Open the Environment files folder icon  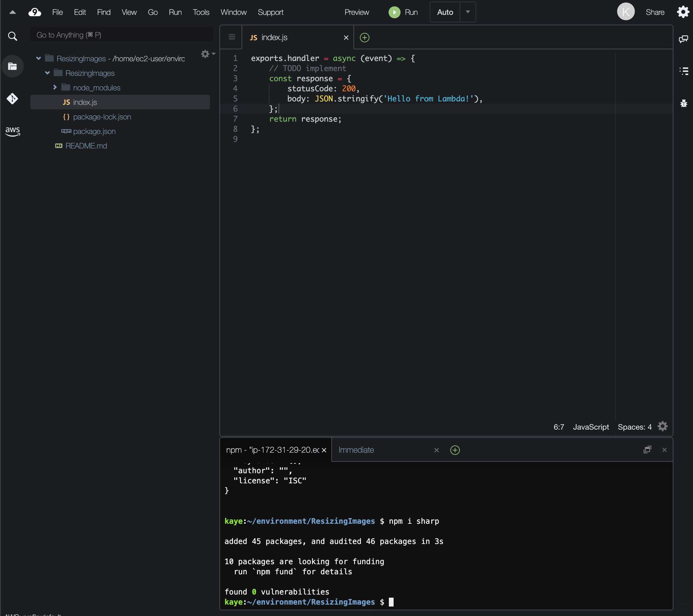(x=13, y=66)
